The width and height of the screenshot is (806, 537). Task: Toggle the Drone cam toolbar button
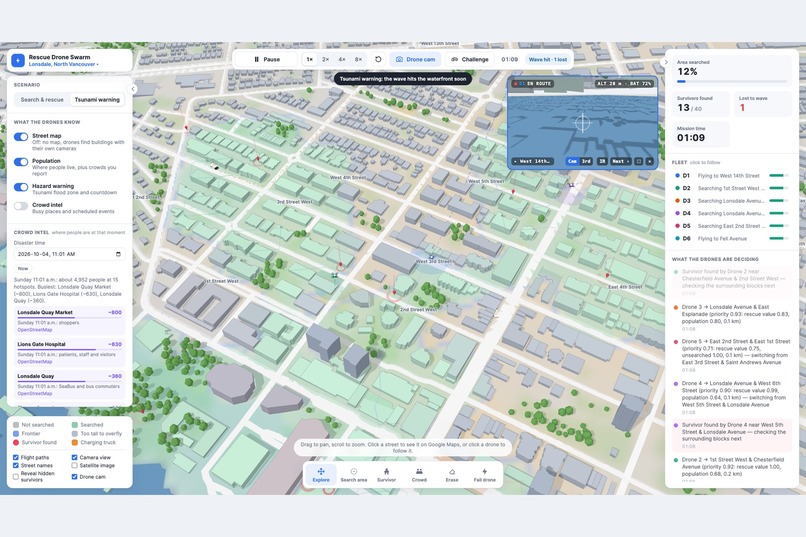(x=415, y=60)
